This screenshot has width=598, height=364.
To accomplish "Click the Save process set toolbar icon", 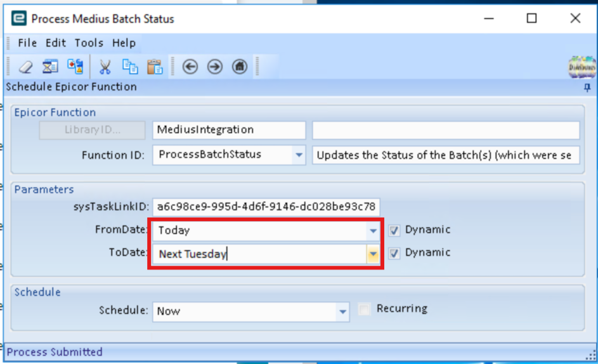I will coord(75,67).
